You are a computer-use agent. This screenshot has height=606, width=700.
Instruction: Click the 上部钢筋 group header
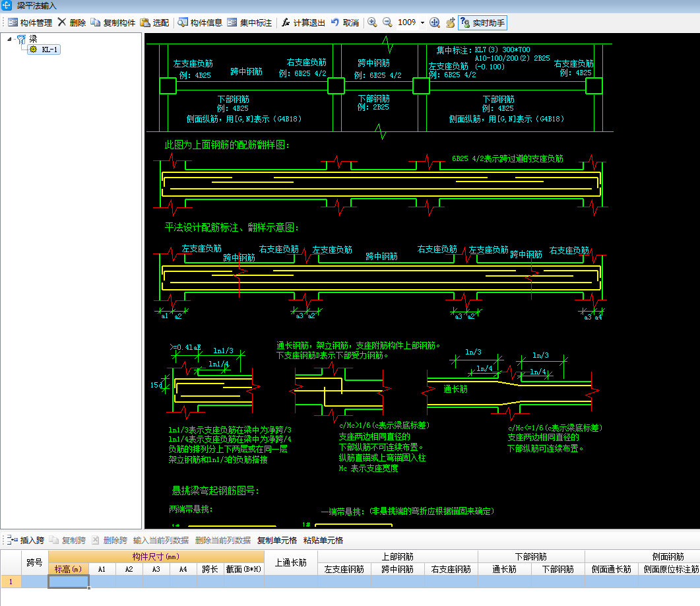[398, 557]
